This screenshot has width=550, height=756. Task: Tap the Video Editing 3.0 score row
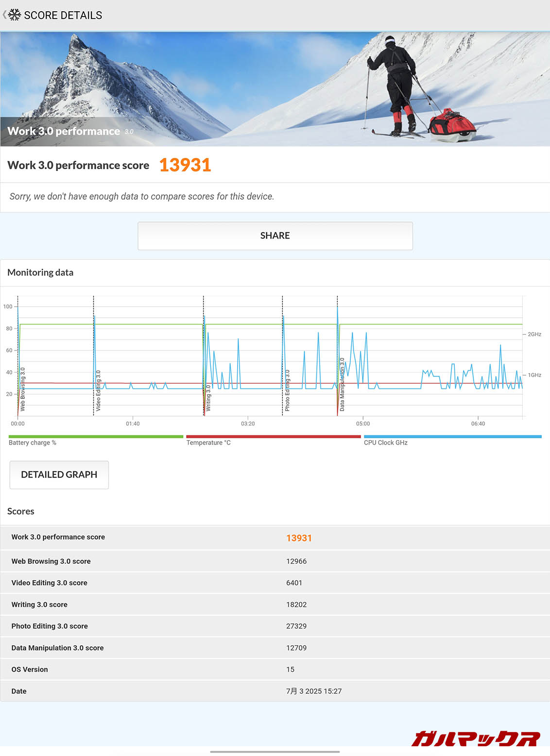tap(275, 583)
